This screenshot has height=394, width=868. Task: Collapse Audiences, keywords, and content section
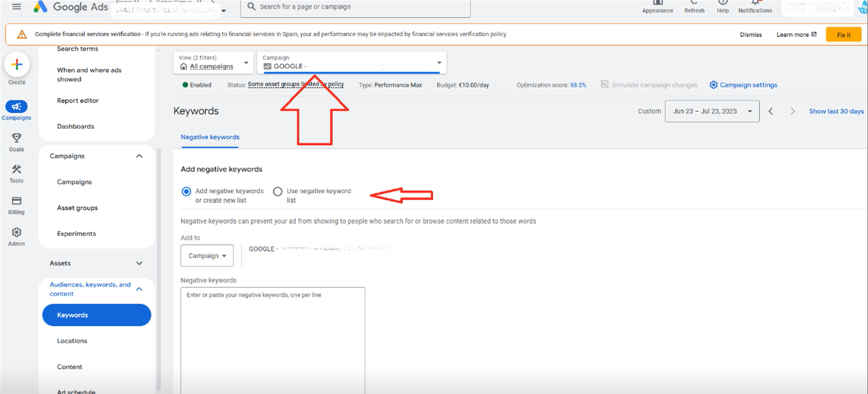point(139,289)
